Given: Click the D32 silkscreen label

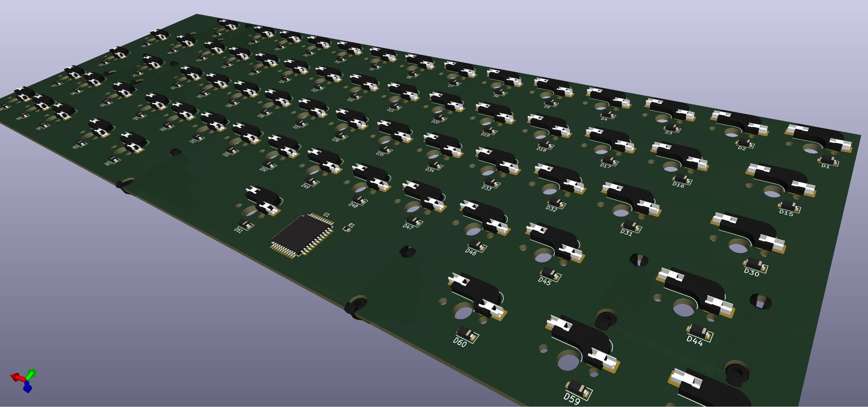Looking at the screenshot, I should pyautogui.click(x=551, y=208).
